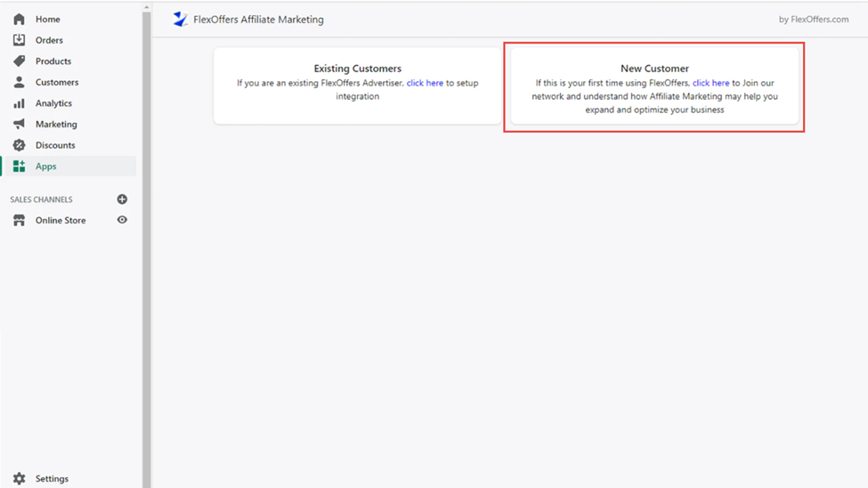Select Apps in the sidebar

pyautogui.click(x=45, y=166)
